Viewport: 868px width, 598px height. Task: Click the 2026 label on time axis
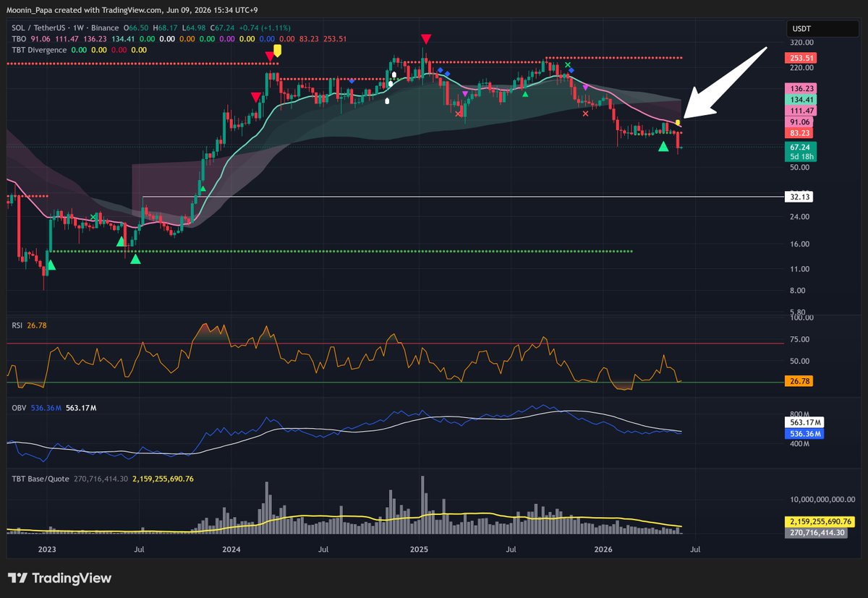point(603,550)
